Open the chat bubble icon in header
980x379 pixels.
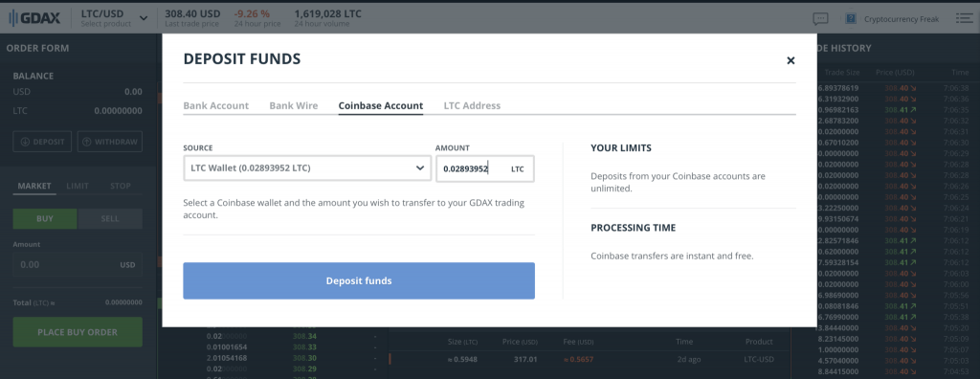(820, 19)
